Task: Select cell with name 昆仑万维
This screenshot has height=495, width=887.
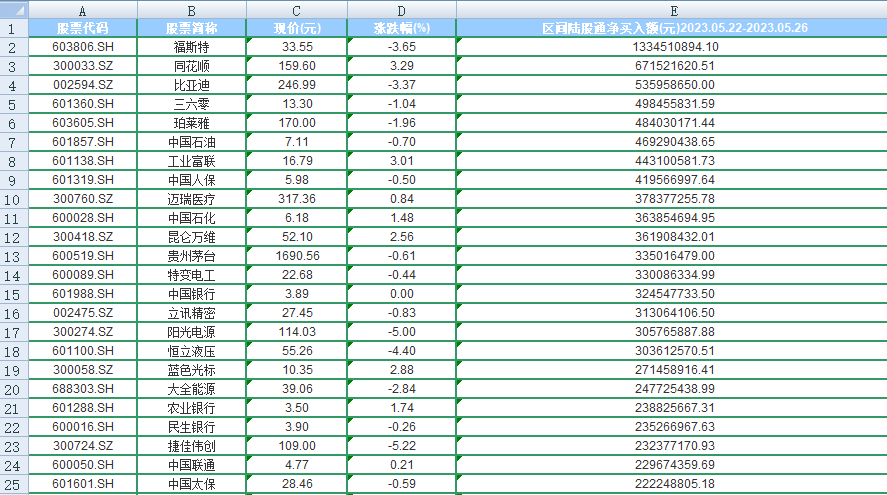Action: coord(192,237)
